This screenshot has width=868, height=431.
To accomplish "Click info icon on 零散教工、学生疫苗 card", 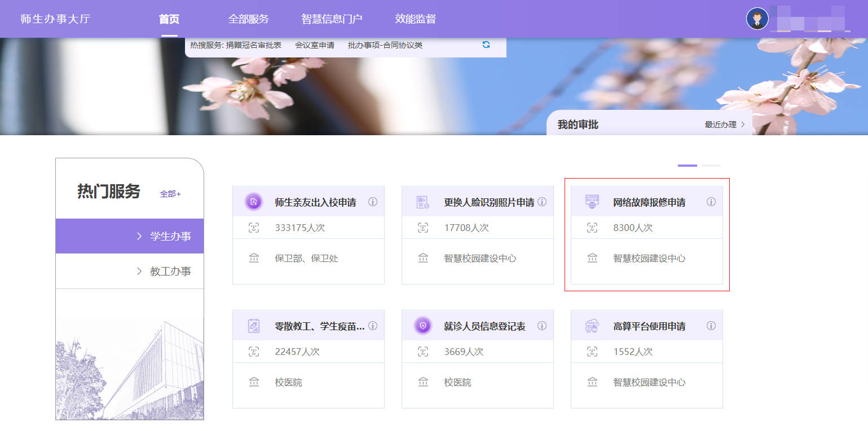I will pyautogui.click(x=373, y=326).
